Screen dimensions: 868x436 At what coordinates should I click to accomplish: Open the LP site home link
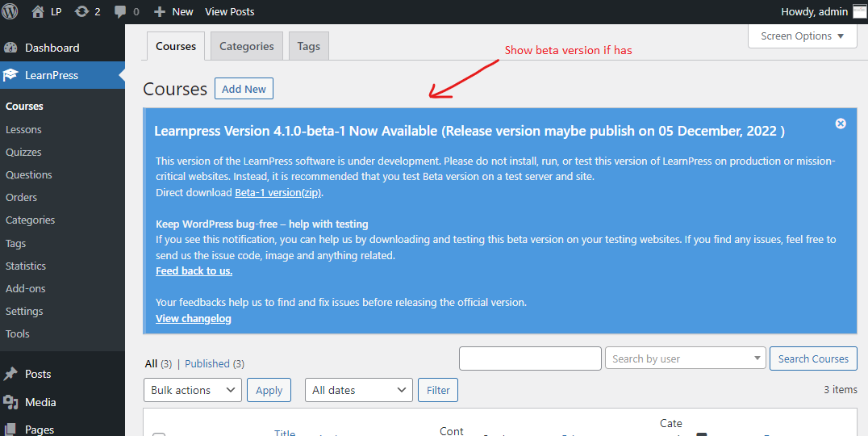click(x=47, y=11)
